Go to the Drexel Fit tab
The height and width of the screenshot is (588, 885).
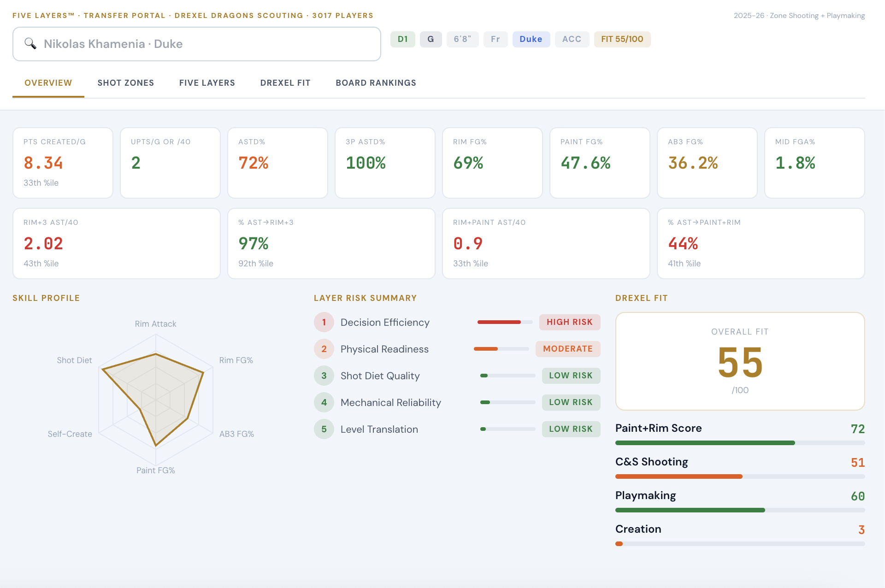(285, 83)
